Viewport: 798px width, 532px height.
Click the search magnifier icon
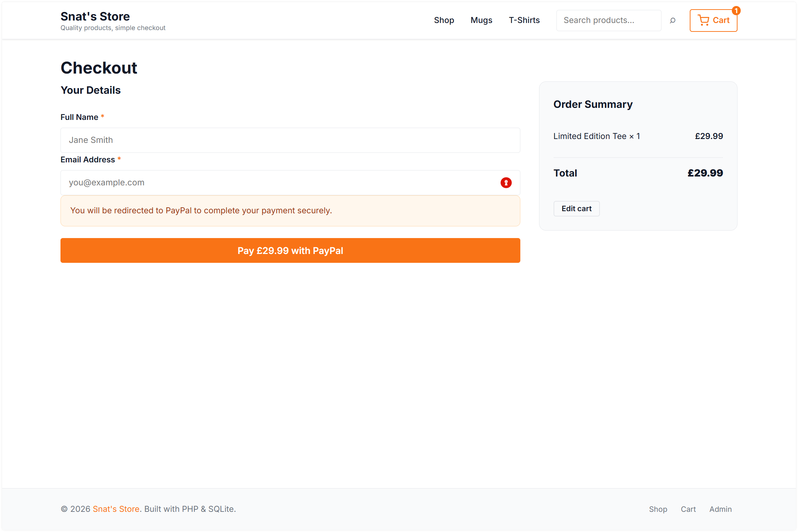point(673,20)
